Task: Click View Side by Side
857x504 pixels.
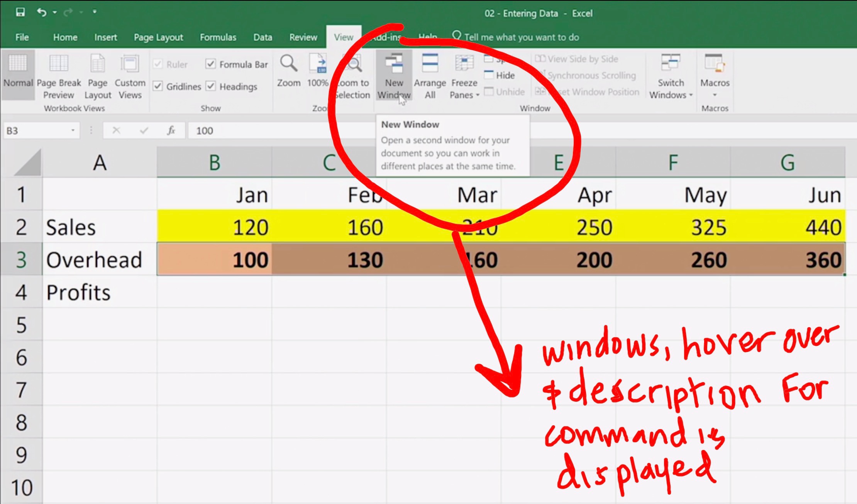Action: coord(577,59)
